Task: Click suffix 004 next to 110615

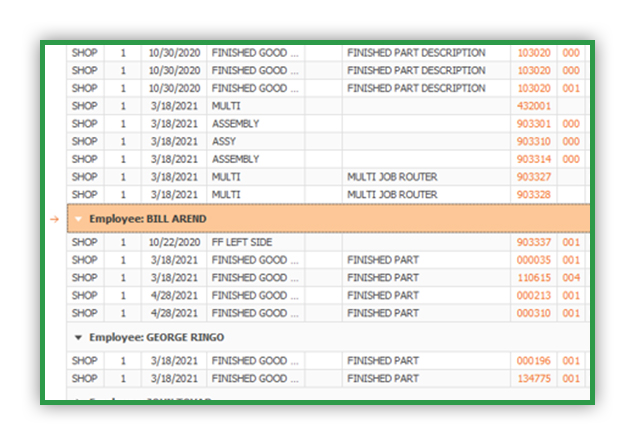Action: tap(571, 278)
